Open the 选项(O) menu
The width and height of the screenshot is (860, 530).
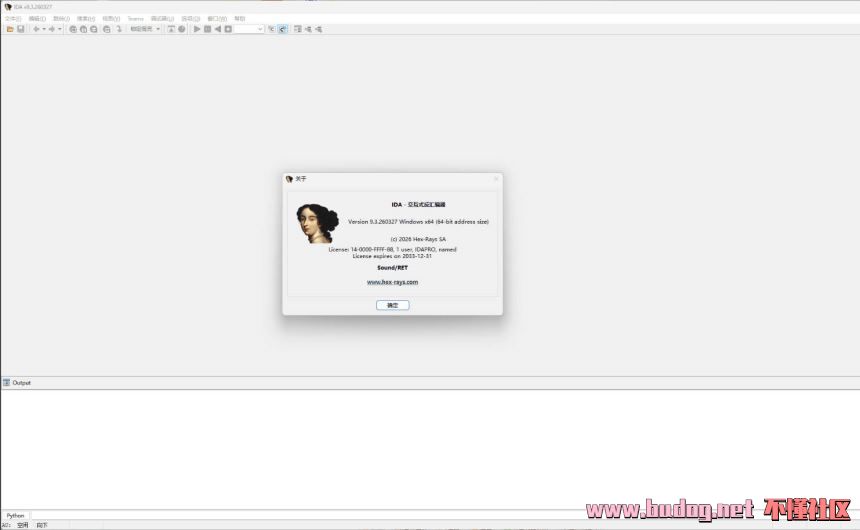[x=191, y=19]
